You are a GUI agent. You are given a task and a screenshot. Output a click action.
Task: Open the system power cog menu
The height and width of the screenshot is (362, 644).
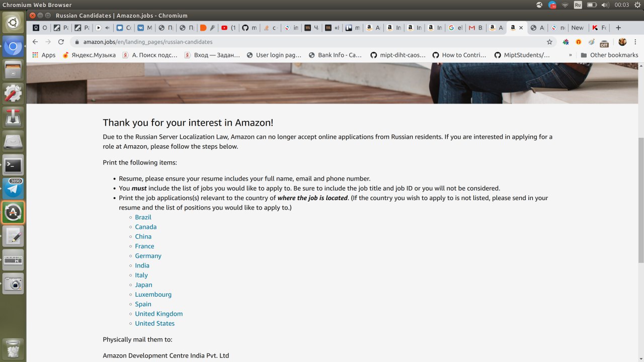coord(636,5)
